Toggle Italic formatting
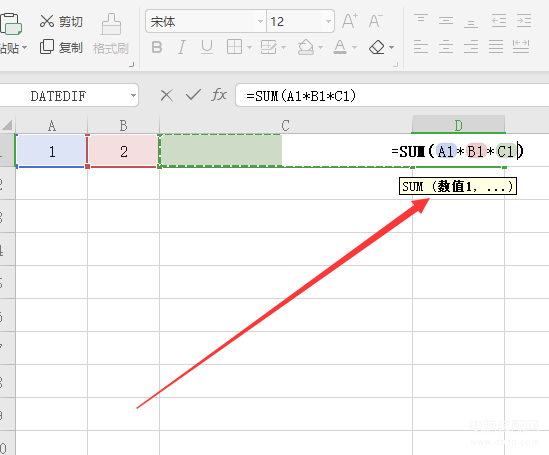Screen dimensions: 549x455 pos(181,47)
